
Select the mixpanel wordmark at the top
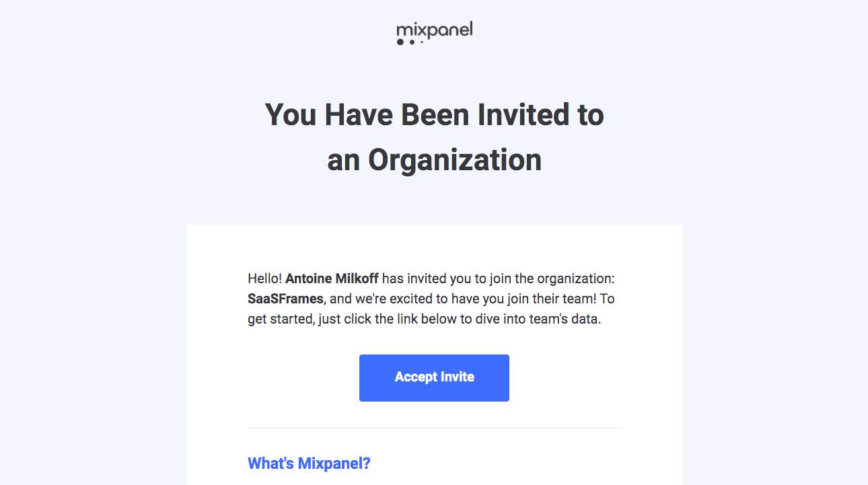[434, 30]
